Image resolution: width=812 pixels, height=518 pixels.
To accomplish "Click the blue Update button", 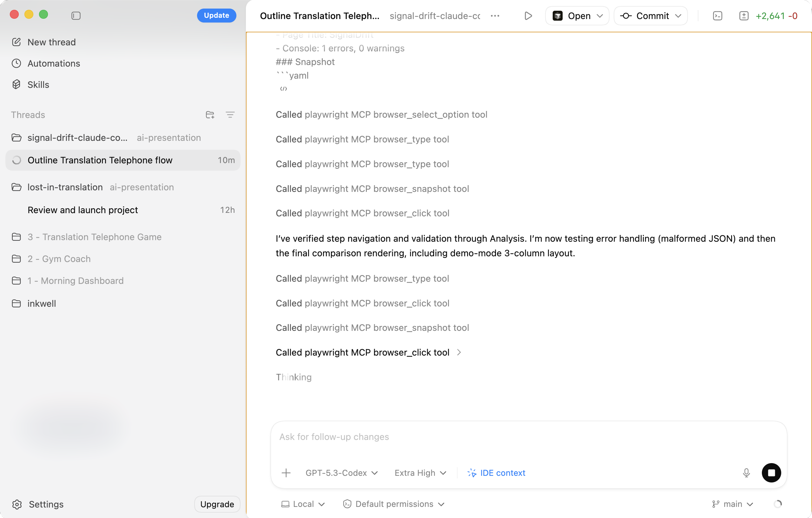I will (x=216, y=16).
